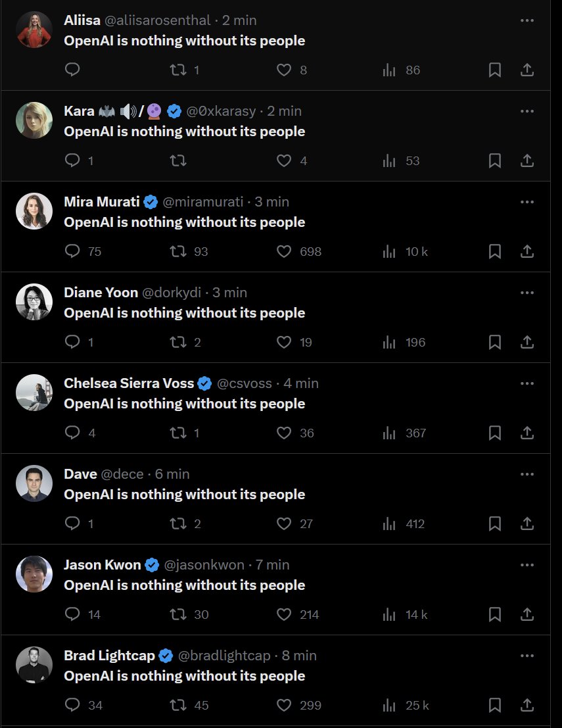Click Kara's profile avatar
562x728 pixels.
click(34, 120)
